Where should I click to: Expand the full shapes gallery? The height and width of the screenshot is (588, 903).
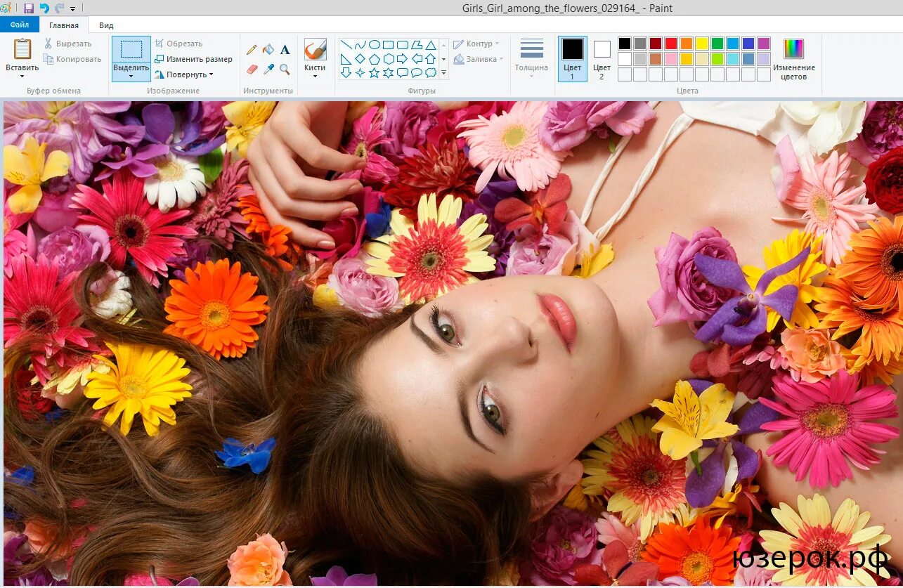(443, 72)
